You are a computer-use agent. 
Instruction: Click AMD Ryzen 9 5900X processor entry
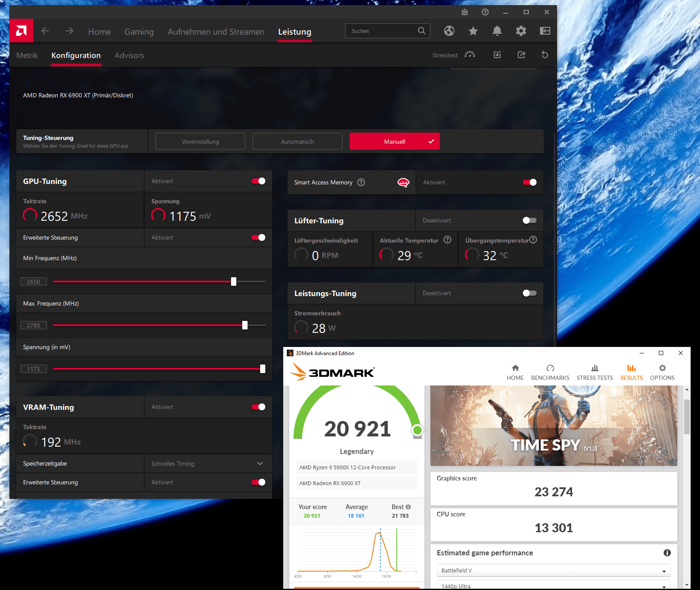coord(357,467)
